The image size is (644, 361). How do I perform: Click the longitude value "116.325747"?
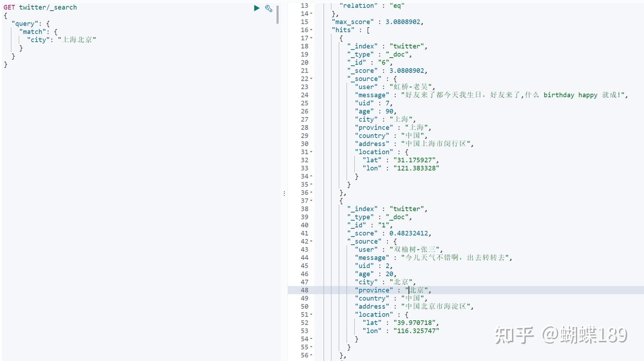416,331
